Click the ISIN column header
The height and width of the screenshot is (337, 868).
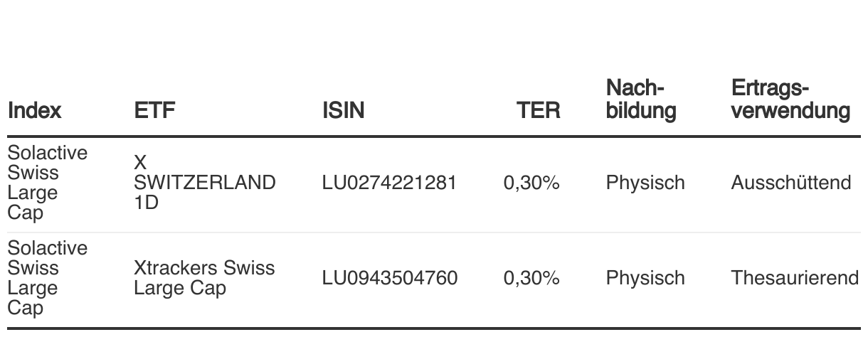[344, 111]
